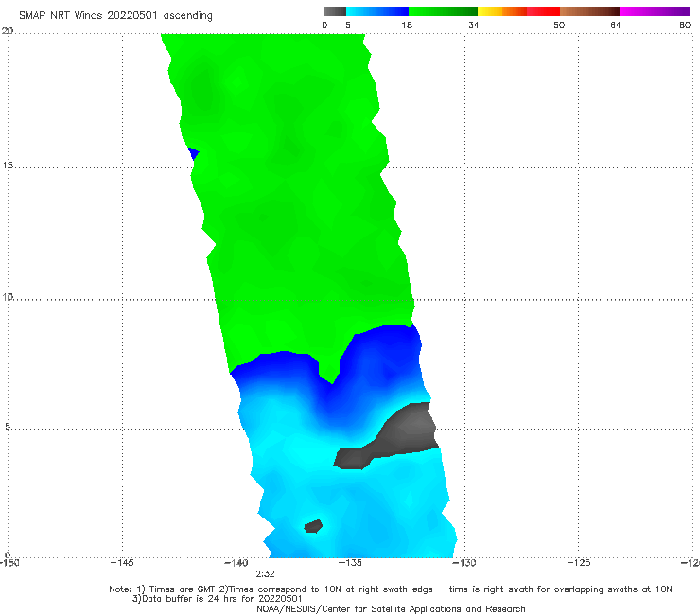This screenshot has width=700, height=615.
Task: Click the longitude label '-130'
Action: point(464,563)
